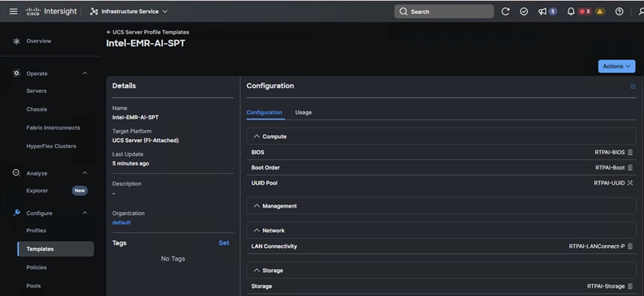Collapse the Analyze sidebar section
The height and width of the screenshot is (296, 644).
click(85, 173)
